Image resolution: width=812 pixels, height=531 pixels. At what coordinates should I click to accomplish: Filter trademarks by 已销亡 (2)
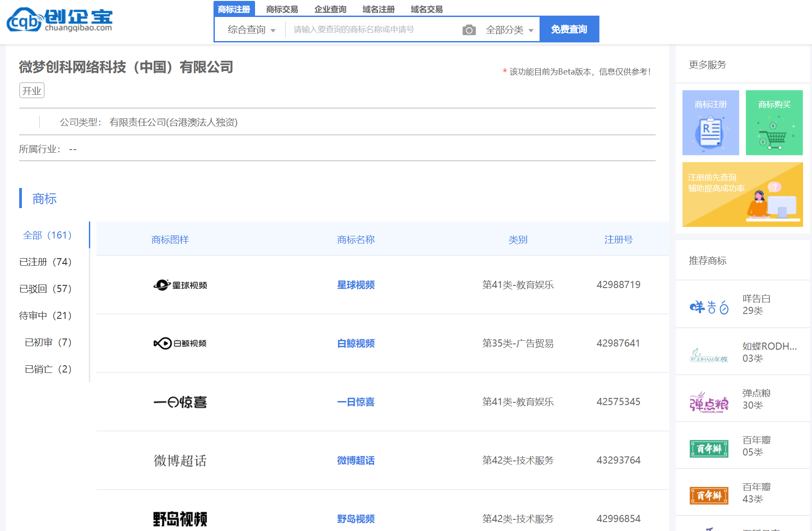click(48, 369)
